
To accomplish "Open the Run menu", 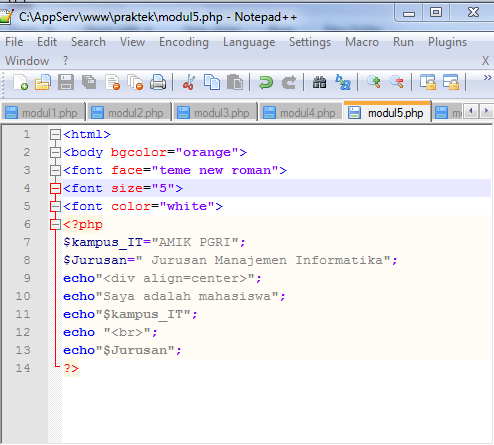I will pos(403,42).
